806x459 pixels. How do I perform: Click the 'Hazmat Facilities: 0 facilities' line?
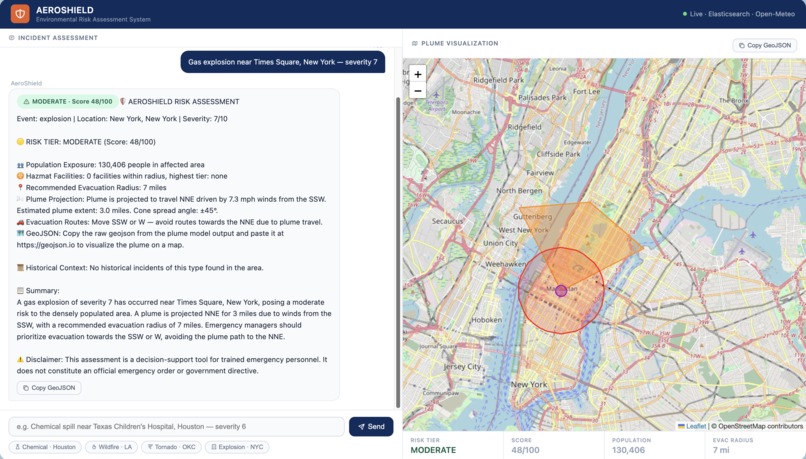coord(122,176)
